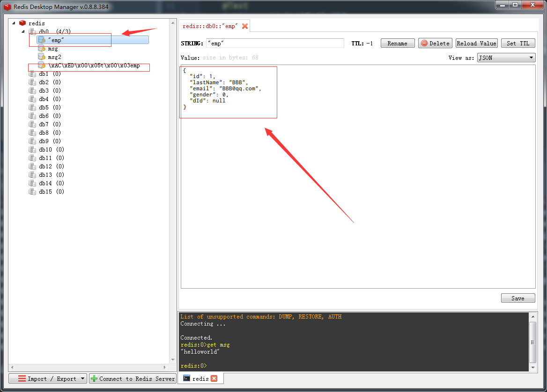Click inside the JSON value editor
Screen dimensions: 547x392
pos(358,177)
